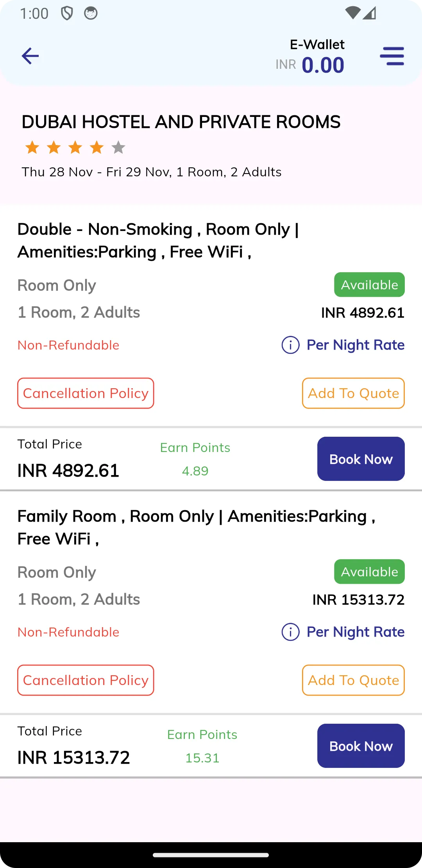Tap info icon beside first Per Night Rate

290,345
